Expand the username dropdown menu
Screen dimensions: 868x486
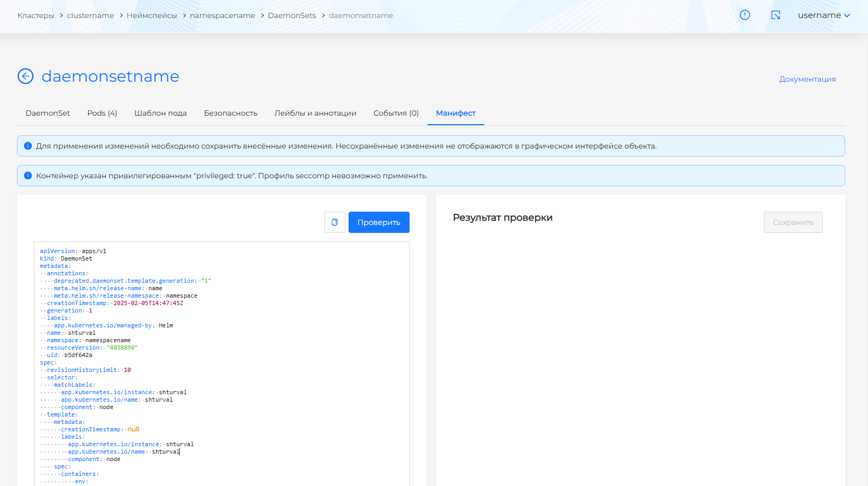pos(823,15)
